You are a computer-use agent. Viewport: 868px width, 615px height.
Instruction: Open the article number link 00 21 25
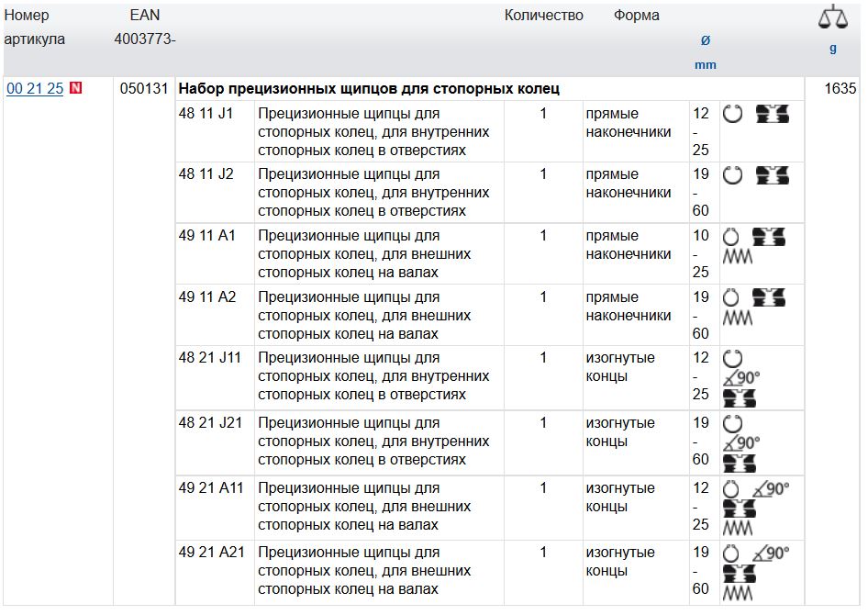click(35, 89)
